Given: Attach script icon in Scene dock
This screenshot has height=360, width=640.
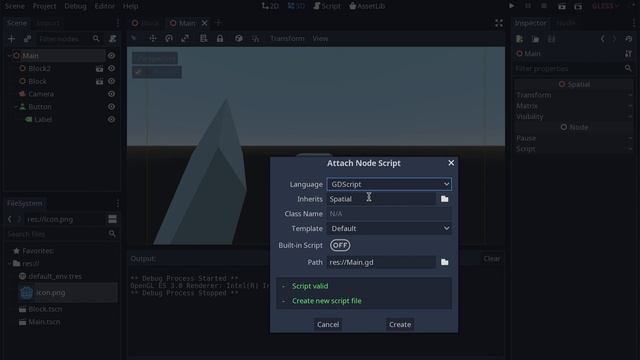Looking at the screenshot, I should pyautogui.click(x=112, y=39).
